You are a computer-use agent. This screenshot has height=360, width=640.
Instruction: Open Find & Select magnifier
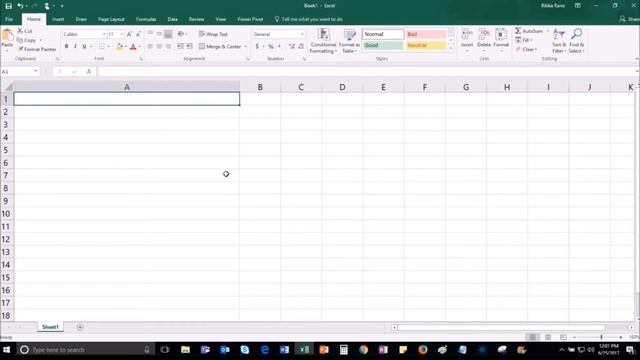(x=576, y=41)
